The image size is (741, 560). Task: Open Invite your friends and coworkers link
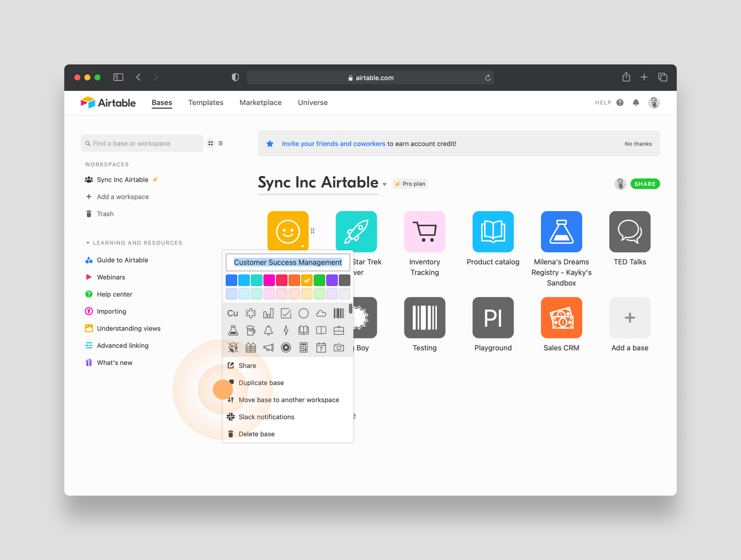(x=333, y=144)
